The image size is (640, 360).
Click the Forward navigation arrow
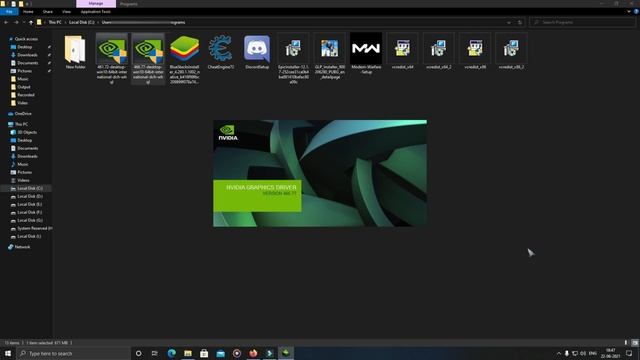pos(16,22)
